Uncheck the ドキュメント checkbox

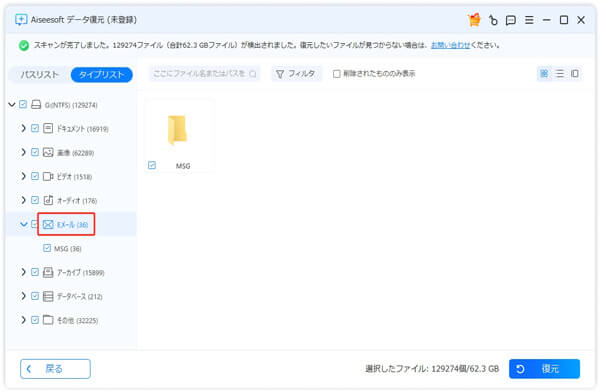(35, 128)
